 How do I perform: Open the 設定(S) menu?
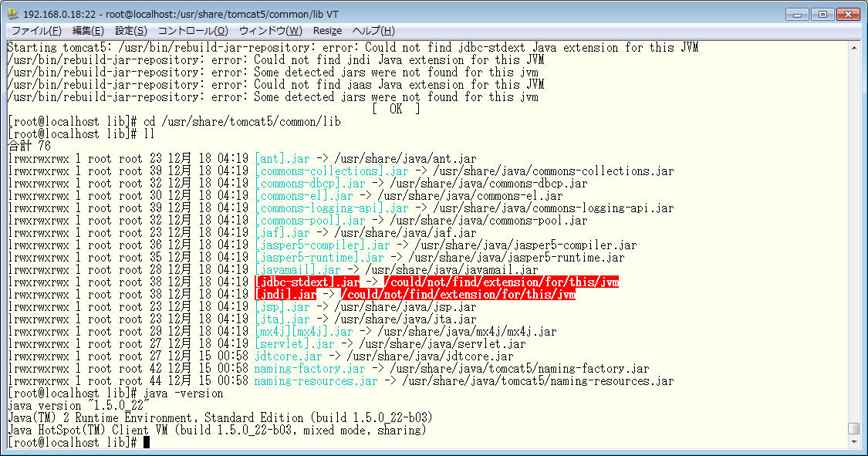click(131, 31)
